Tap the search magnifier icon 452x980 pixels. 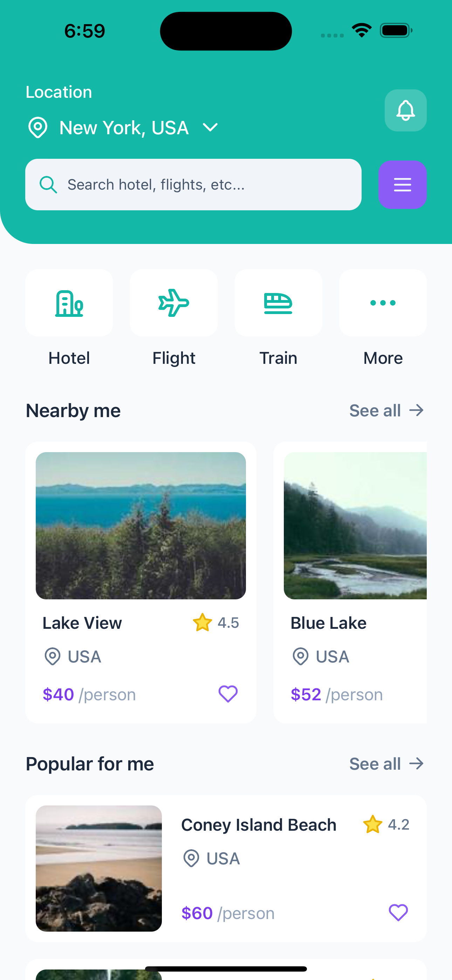(48, 185)
